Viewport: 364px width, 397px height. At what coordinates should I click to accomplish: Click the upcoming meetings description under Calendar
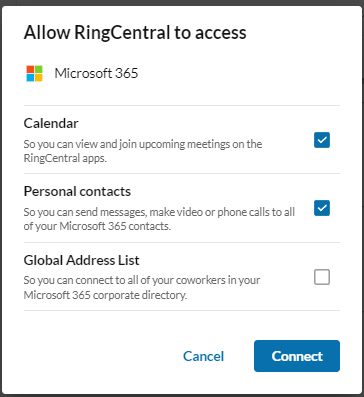[143, 151]
